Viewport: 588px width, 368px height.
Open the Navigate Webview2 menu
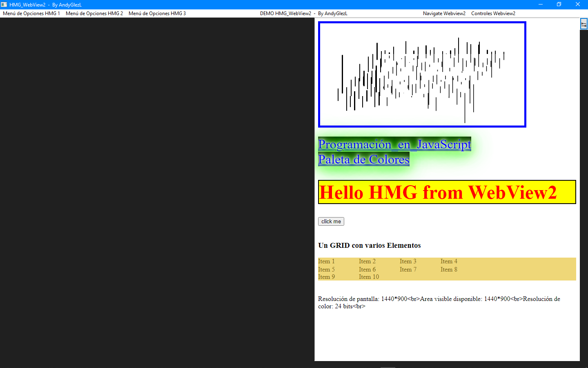coord(444,13)
